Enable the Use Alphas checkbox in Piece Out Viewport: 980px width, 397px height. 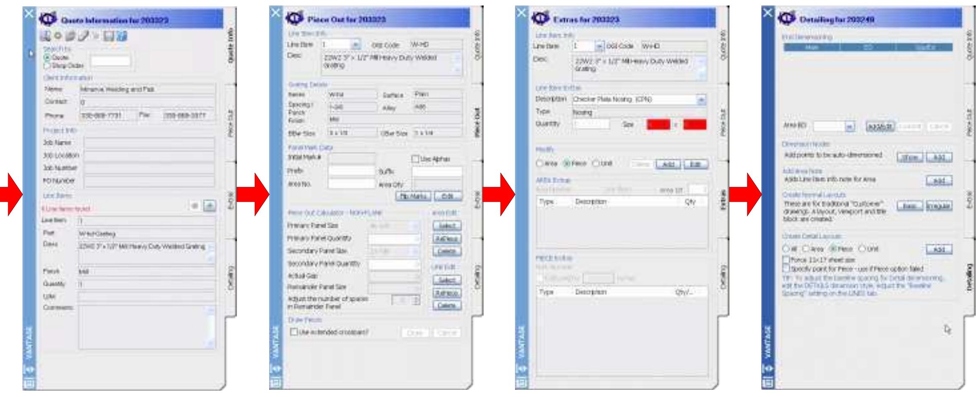[x=415, y=159]
